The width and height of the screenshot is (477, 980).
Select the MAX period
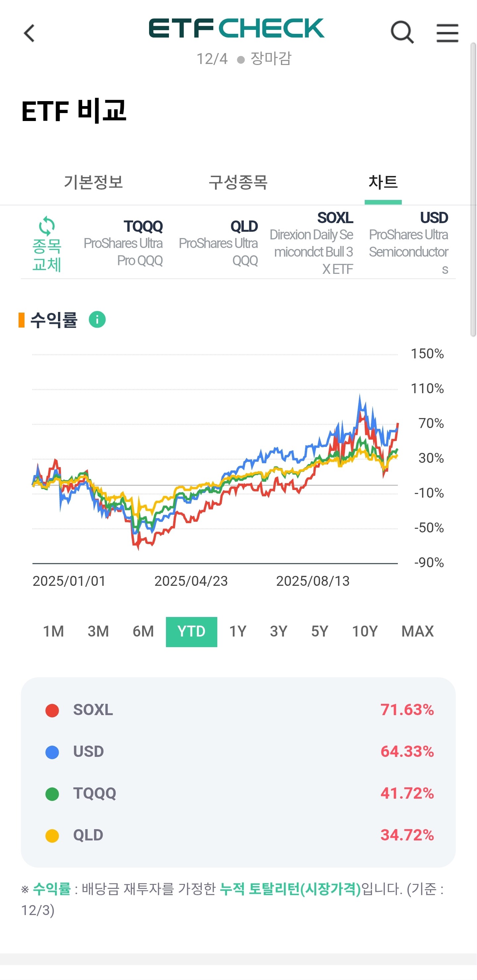[x=417, y=632]
